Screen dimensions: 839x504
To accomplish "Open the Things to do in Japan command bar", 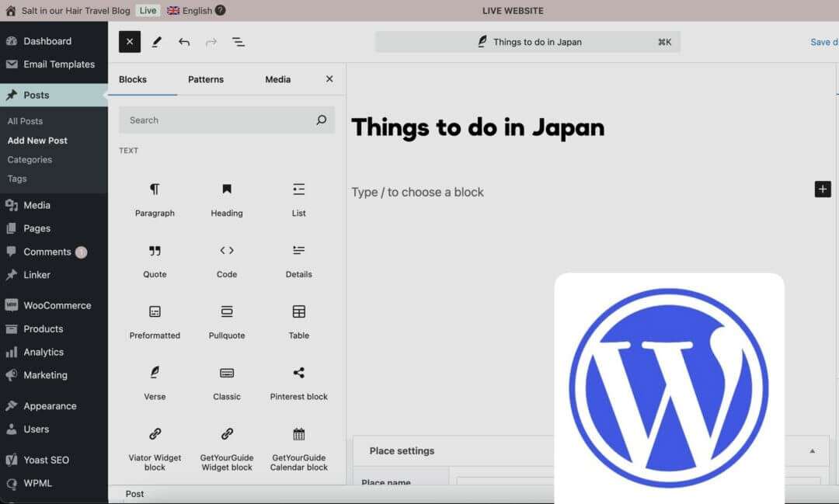I will point(527,42).
